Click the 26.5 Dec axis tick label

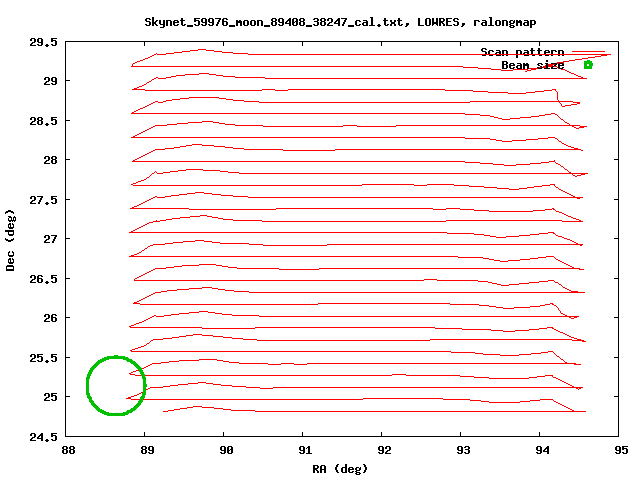tap(43, 279)
